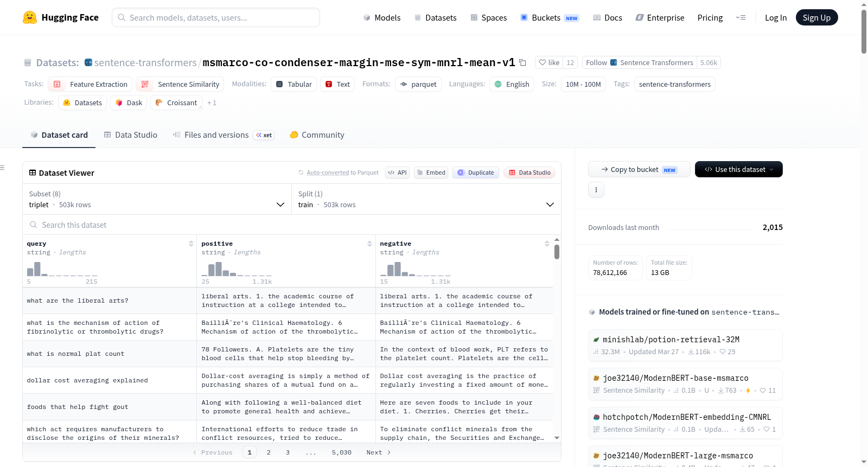868x467 pixels.
Task: Select the English language tag
Action: (512, 84)
